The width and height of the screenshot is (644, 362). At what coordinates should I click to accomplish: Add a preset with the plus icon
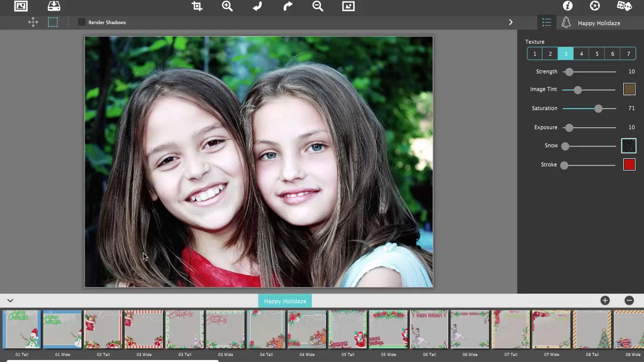605,301
